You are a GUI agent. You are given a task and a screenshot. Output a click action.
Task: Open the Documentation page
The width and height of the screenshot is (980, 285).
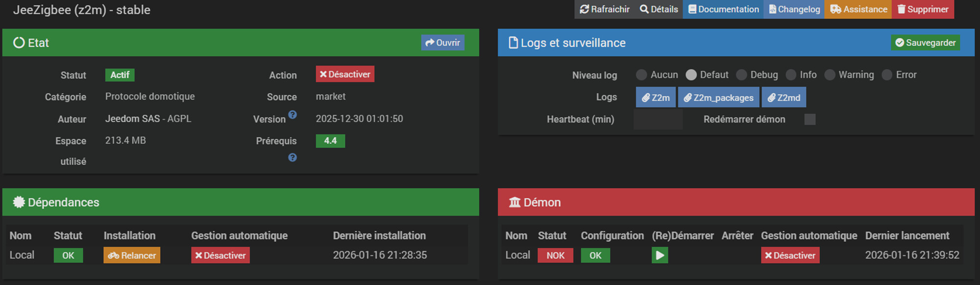723,9
